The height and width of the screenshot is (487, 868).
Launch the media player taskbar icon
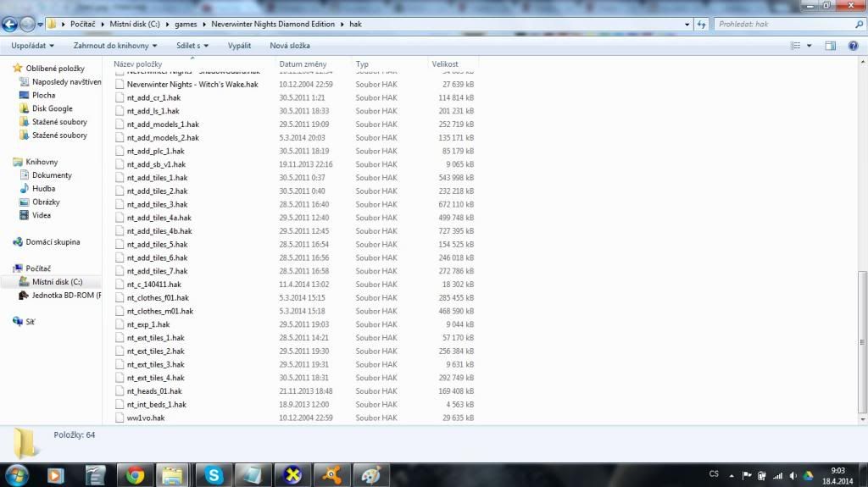(55, 475)
